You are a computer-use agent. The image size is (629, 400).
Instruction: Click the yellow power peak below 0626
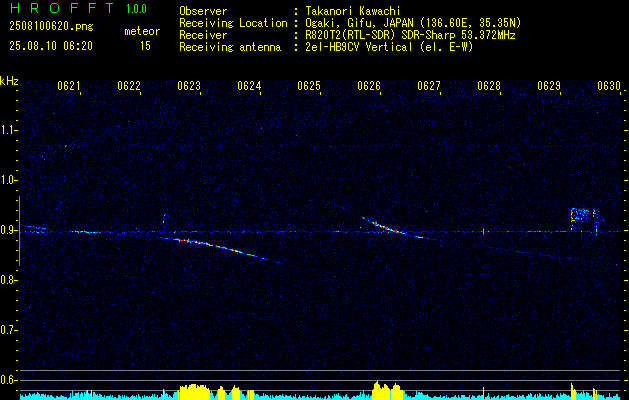[387, 390]
